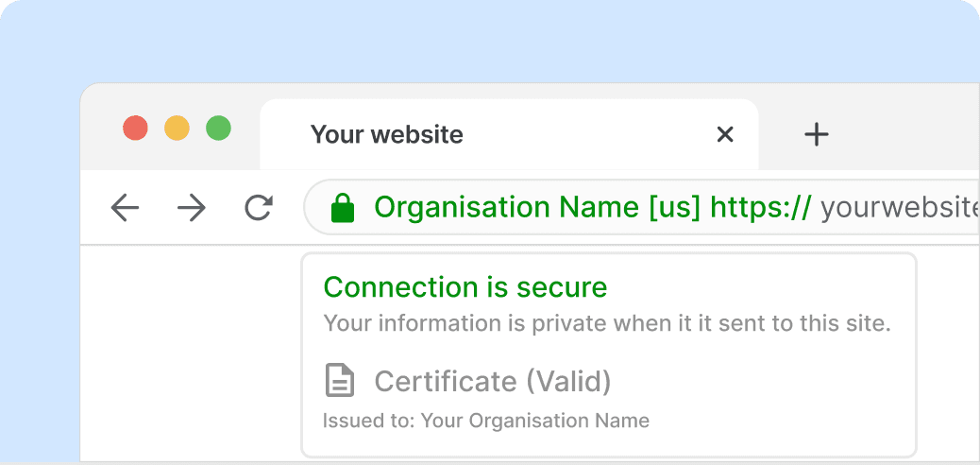Click "Issued to: Your Organisation Name" text
The image size is (980, 465).
(x=486, y=421)
